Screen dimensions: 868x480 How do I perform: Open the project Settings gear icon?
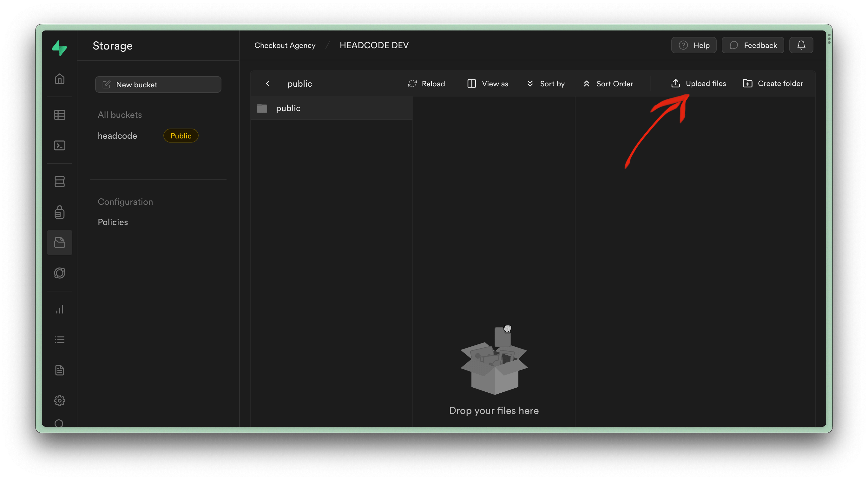60,400
